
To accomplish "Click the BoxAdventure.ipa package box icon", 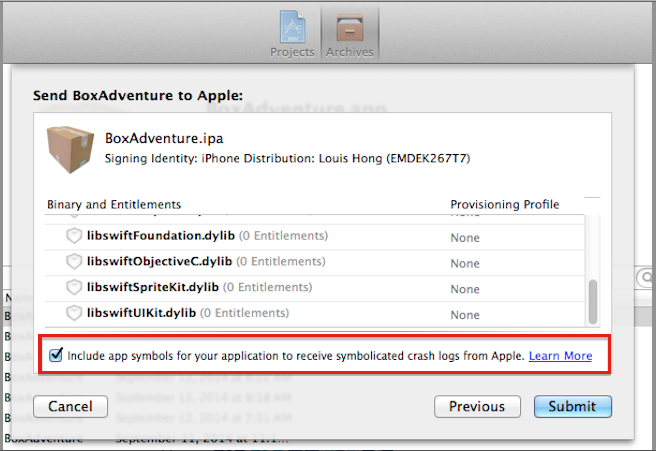I will point(70,149).
